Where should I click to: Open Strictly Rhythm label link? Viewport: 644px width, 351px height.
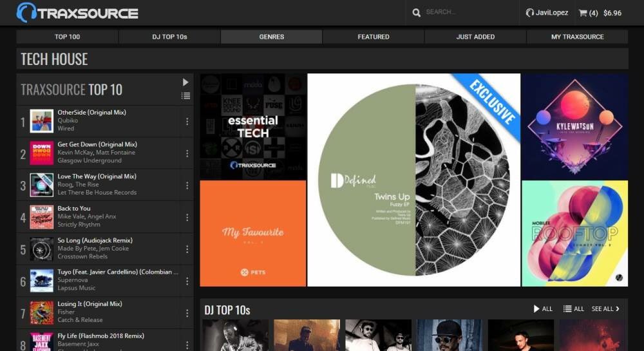pos(79,225)
